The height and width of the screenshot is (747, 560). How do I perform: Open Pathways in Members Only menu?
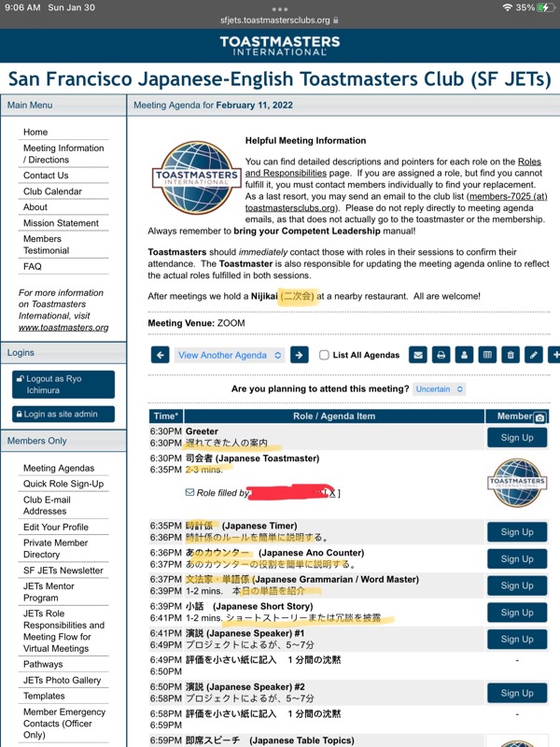point(43,664)
